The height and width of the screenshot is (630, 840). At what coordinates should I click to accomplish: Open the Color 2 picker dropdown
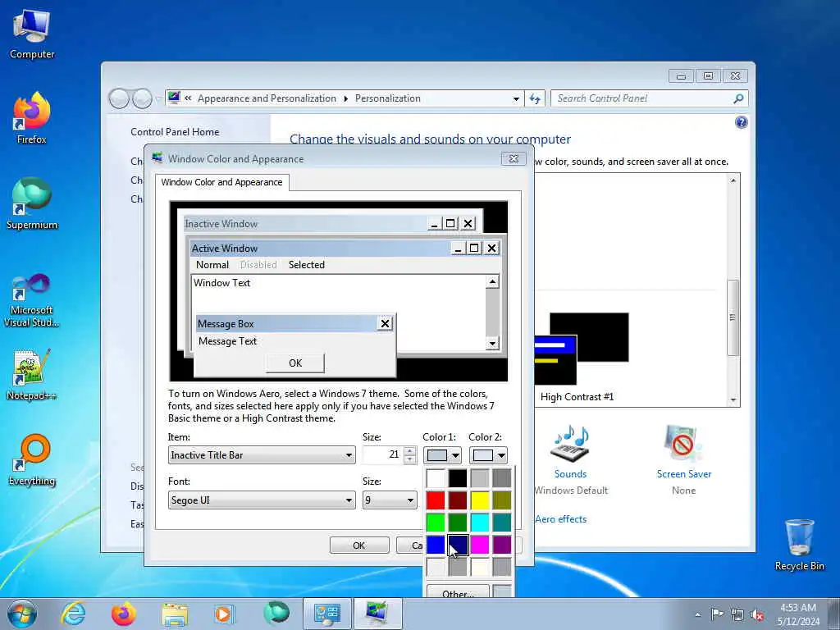(488, 455)
